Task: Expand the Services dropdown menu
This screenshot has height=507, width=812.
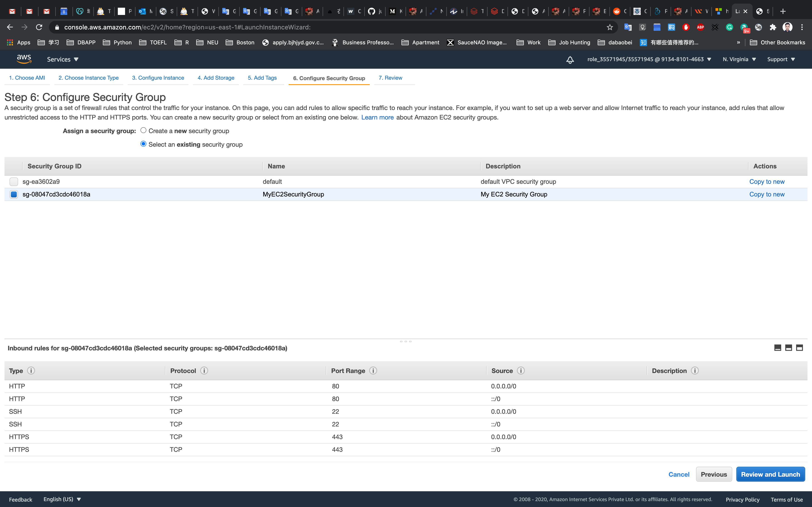Action: pos(62,59)
